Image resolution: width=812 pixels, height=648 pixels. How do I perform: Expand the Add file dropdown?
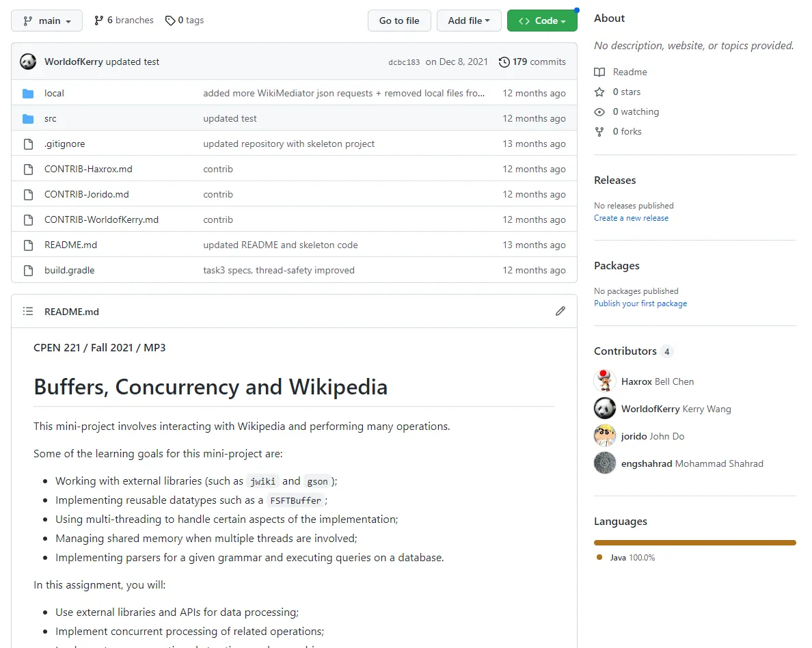coord(469,21)
